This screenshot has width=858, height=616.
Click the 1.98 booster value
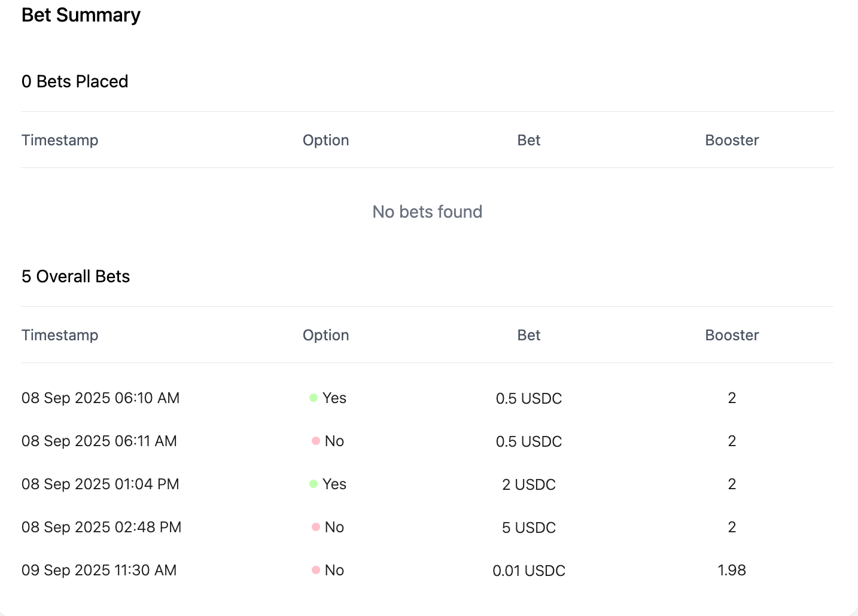pos(732,570)
